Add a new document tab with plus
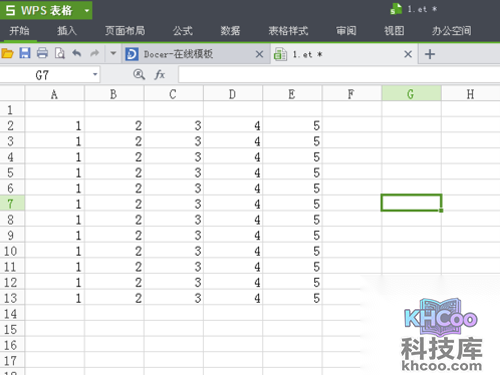This screenshot has width=500, height=375. (430, 54)
